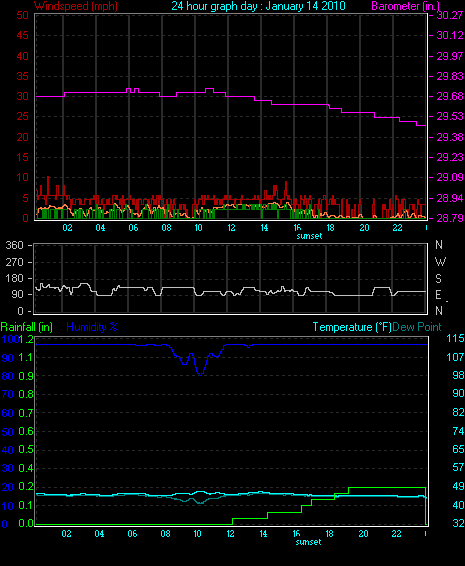Pick rainfall axis value 0.5

tap(26, 450)
